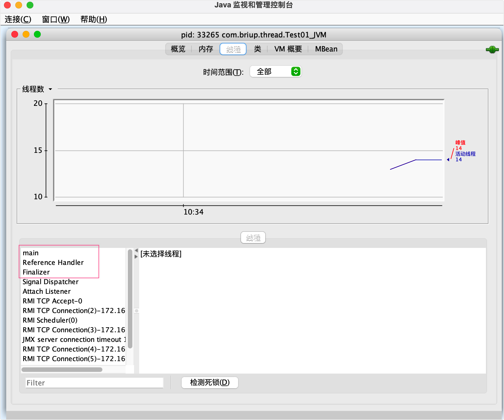Select the Attach Listener thread
This screenshot has height=420, width=504.
pyautogui.click(x=73, y=292)
